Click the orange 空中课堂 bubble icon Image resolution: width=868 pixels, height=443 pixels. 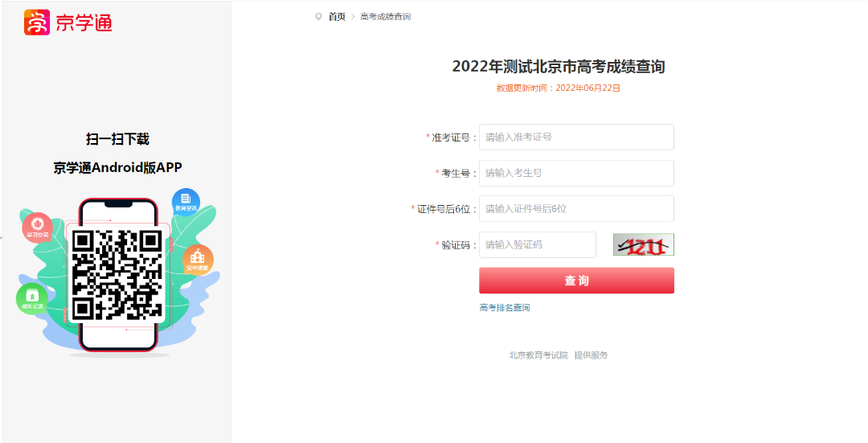coord(198,260)
